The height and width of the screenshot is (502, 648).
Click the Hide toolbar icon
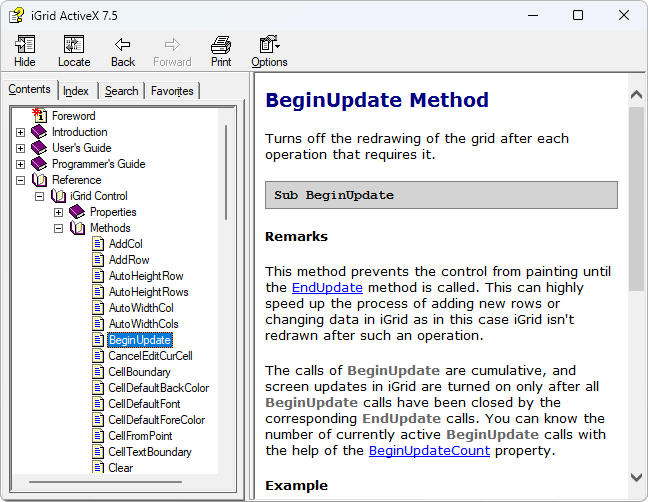tap(25, 44)
